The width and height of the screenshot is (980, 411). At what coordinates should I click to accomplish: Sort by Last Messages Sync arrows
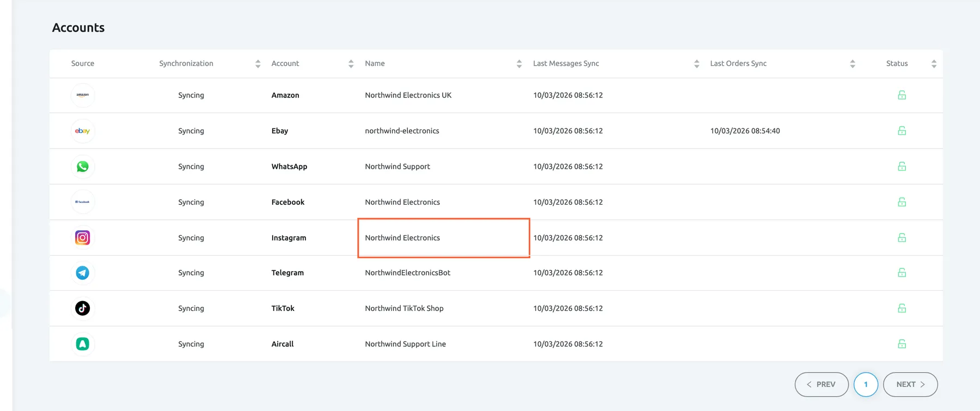tap(697, 64)
